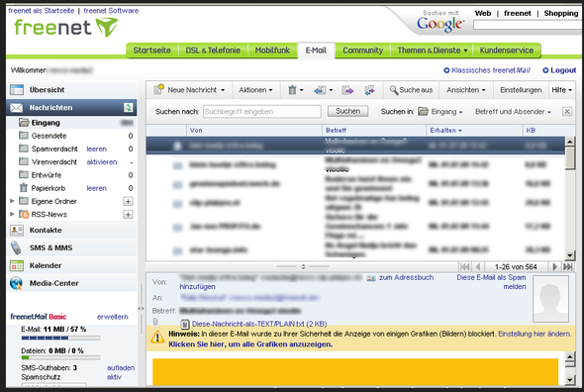Click the redirect message toolbar icon
The image size is (584, 392).
tap(369, 90)
